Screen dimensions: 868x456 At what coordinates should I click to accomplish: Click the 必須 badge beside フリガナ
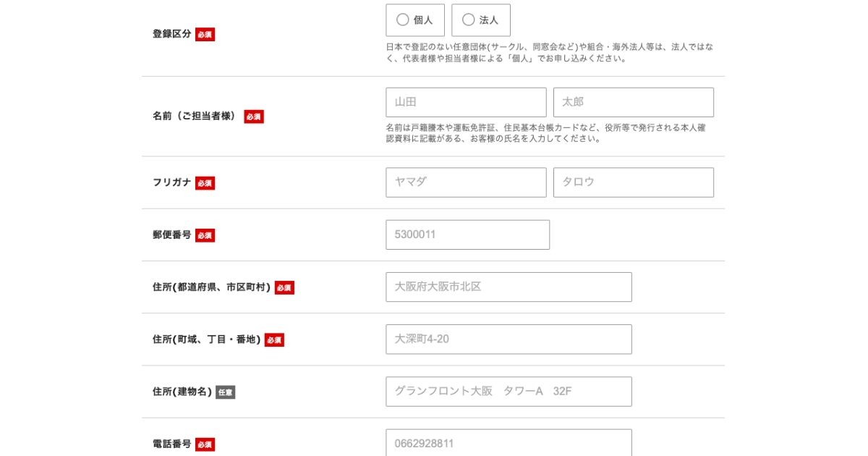point(204,183)
